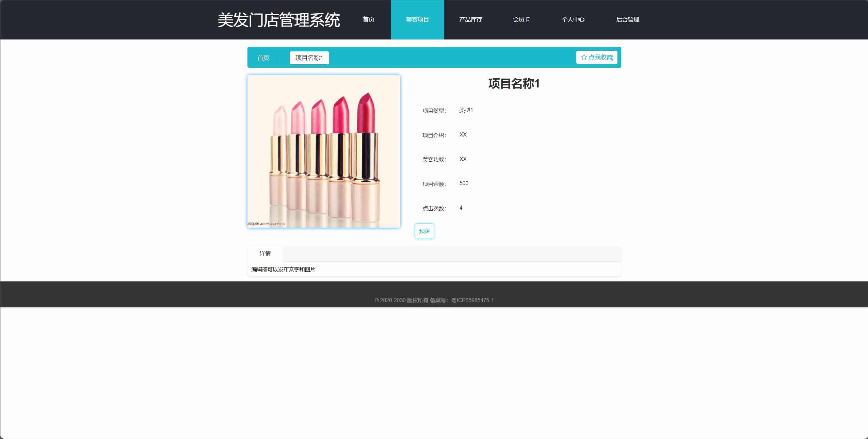The height and width of the screenshot is (439, 868).
Task: Open the 会员卡 navigation item
Action: click(521, 19)
